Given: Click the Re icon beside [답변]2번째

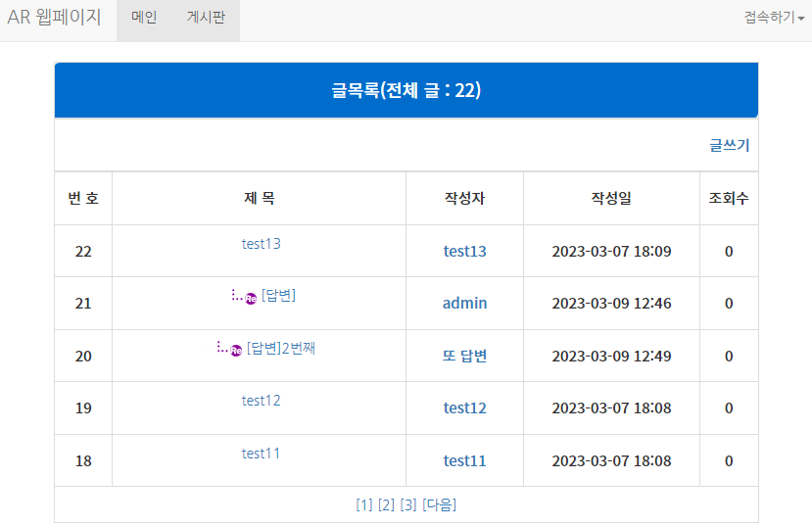Looking at the screenshot, I should click(x=236, y=351).
